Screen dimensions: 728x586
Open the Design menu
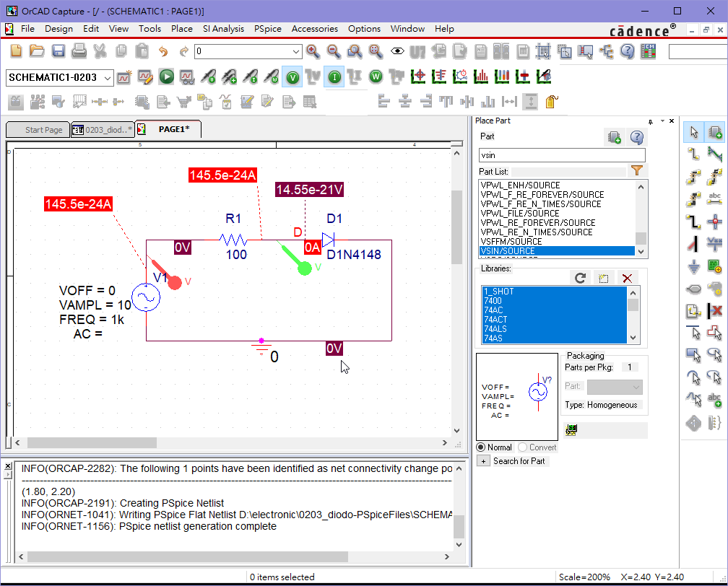click(59, 29)
